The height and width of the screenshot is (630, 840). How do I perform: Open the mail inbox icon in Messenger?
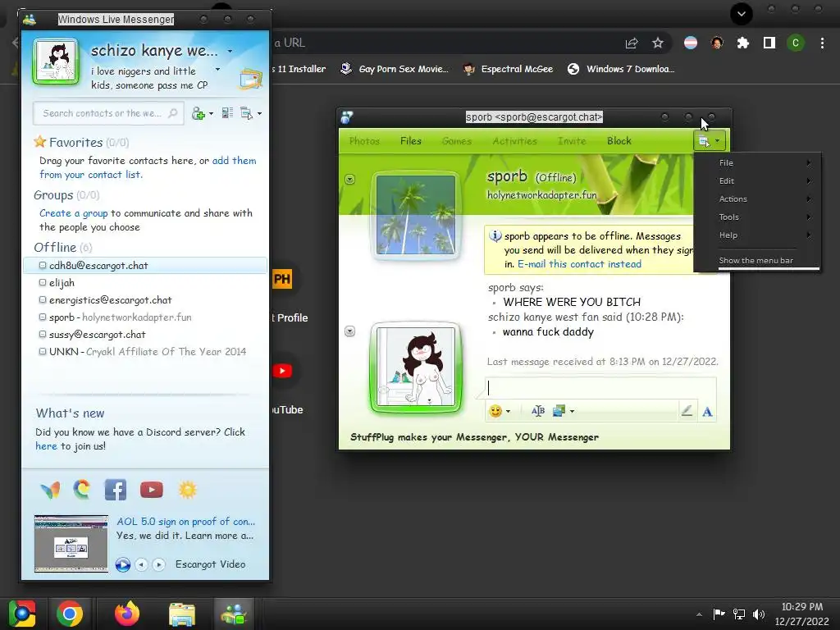(x=251, y=80)
